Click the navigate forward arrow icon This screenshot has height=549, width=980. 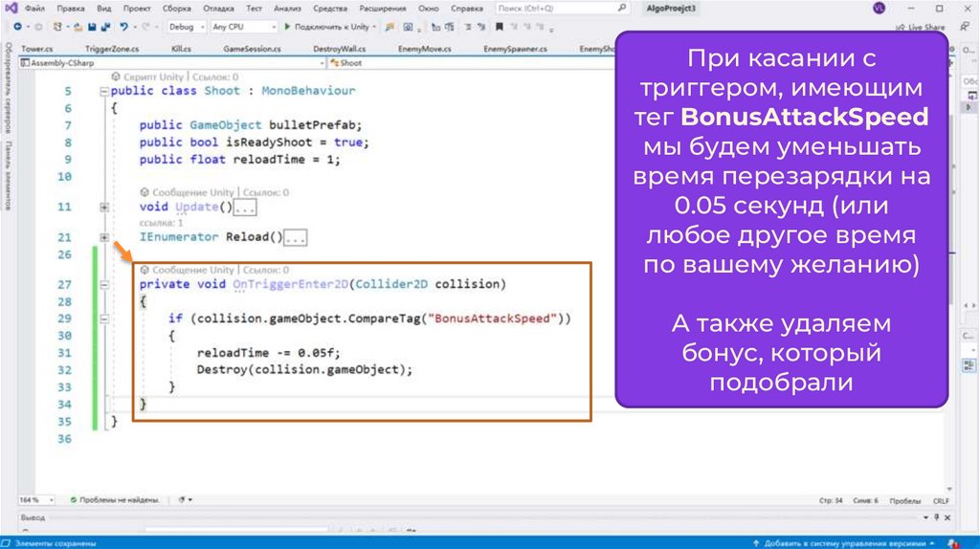point(38,27)
